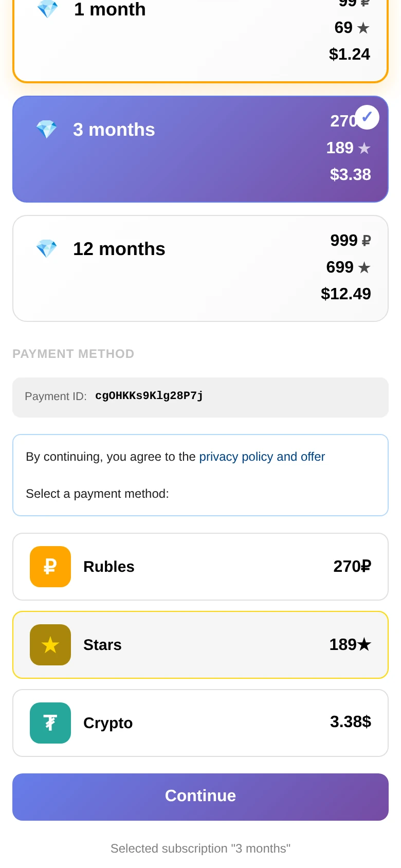Click the diamond icon beside 3 months
Viewport: 401px width, 868px height.
pos(47,130)
